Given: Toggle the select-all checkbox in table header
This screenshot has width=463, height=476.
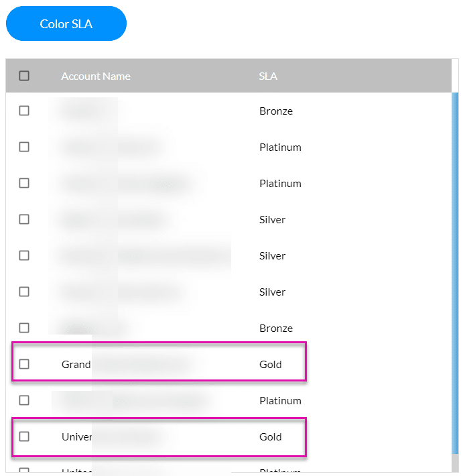Looking at the screenshot, I should (24, 76).
